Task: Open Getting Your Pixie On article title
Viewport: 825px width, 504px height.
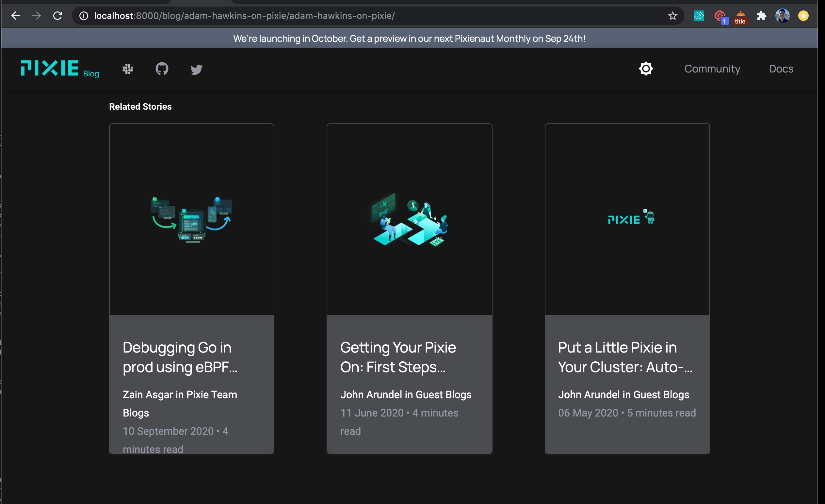Action: pos(398,357)
